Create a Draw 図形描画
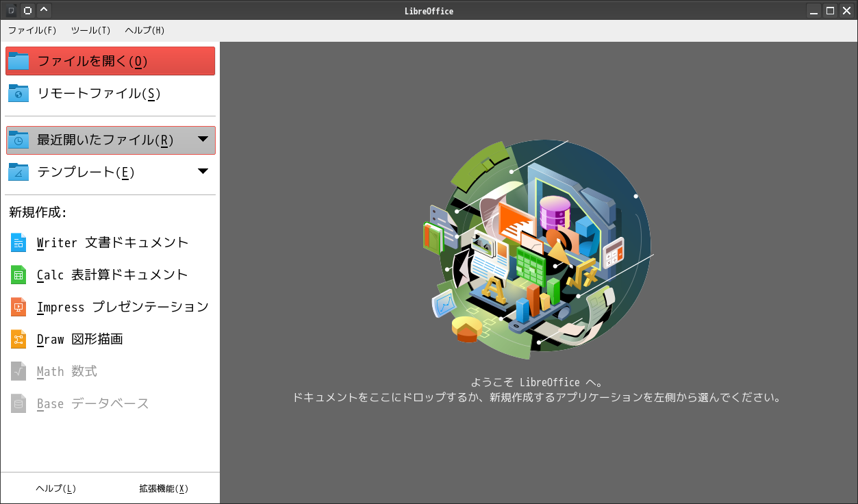 click(x=110, y=339)
